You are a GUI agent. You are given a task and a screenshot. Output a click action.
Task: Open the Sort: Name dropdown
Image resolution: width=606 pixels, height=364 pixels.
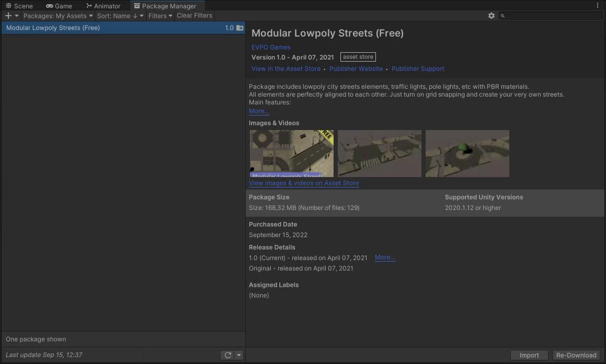coord(120,16)
